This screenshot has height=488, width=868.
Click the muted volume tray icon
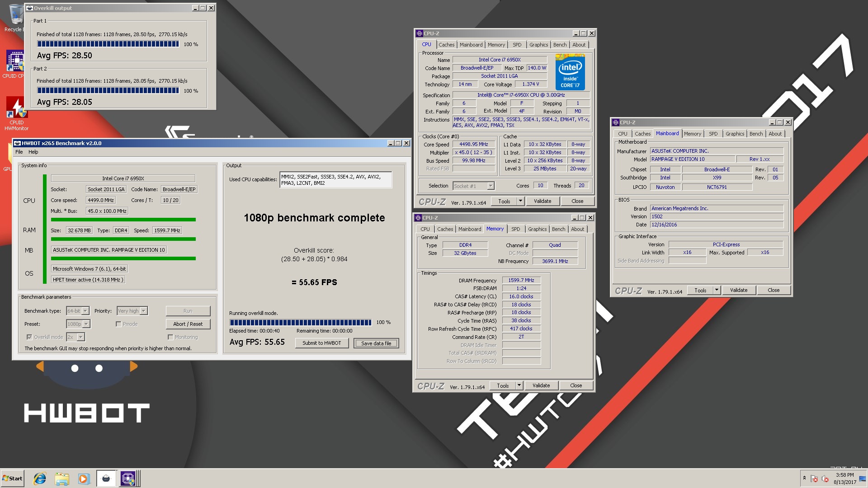pos(825,479)
